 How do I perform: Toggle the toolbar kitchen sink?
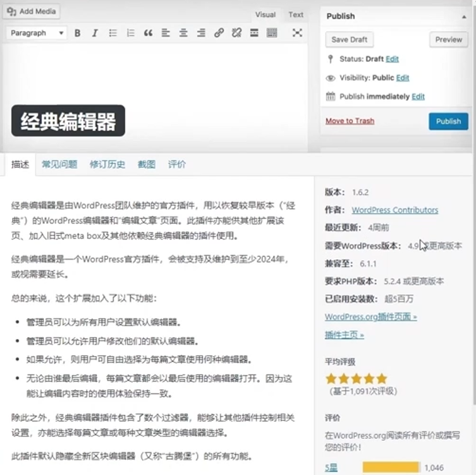point(272,33)
